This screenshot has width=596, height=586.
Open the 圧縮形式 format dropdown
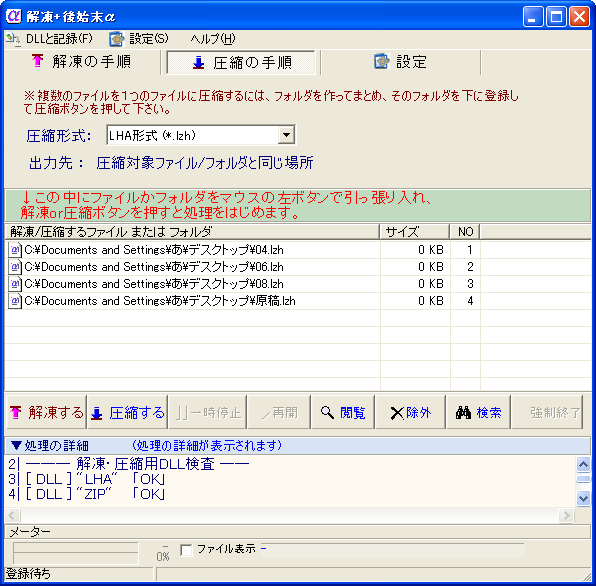click(x=286, y=135)
